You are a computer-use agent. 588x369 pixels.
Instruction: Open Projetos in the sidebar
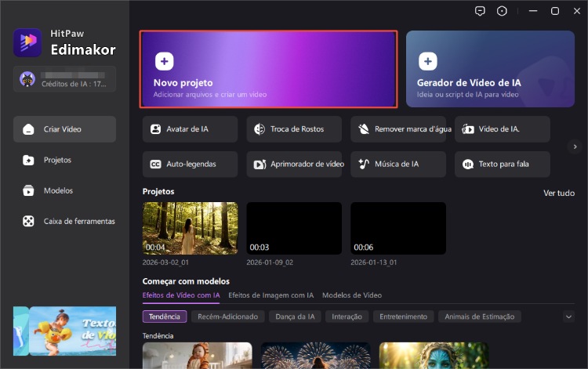click(x=64, y=160)
